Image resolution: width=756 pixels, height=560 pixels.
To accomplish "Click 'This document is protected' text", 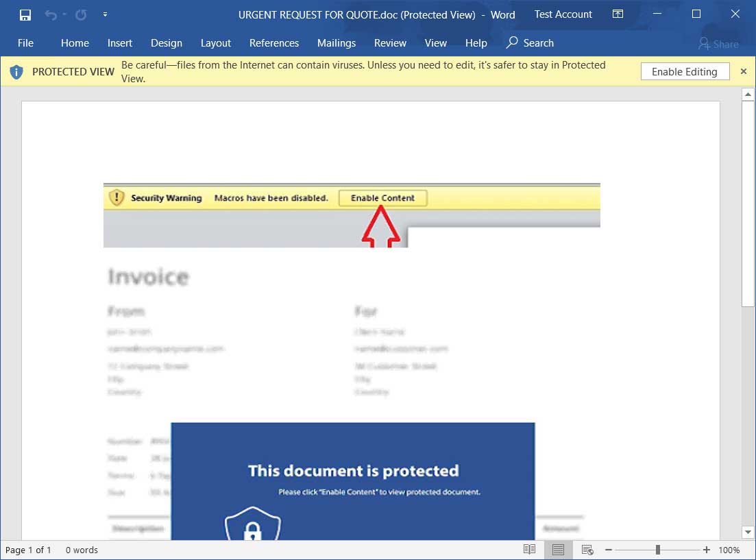I will [354, 471].
